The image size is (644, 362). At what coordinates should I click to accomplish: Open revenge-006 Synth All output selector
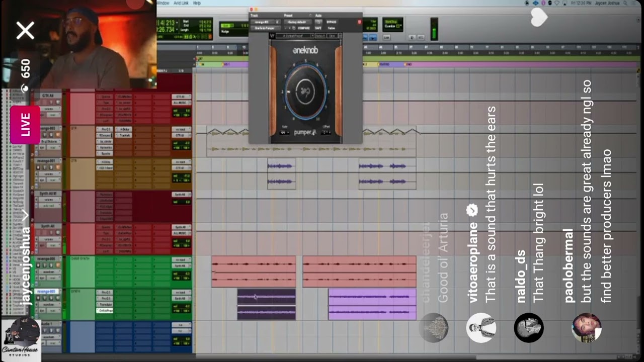(182, 265)
